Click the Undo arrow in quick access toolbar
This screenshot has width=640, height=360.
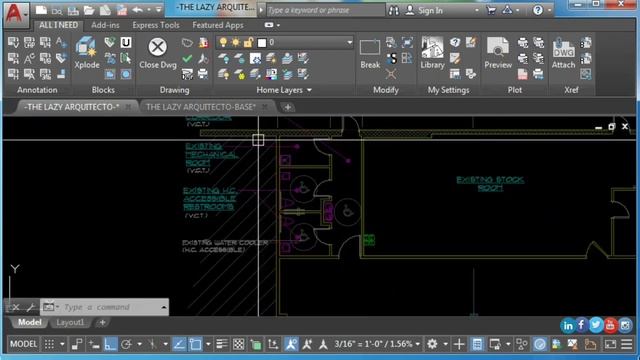(x=138, y=10)
